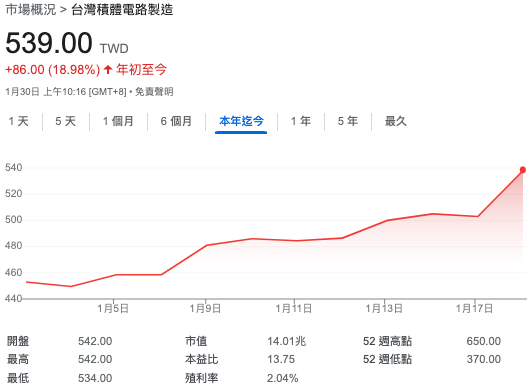
Task: Click the 14.01兆 market cap value
Action: pos(287,341)
